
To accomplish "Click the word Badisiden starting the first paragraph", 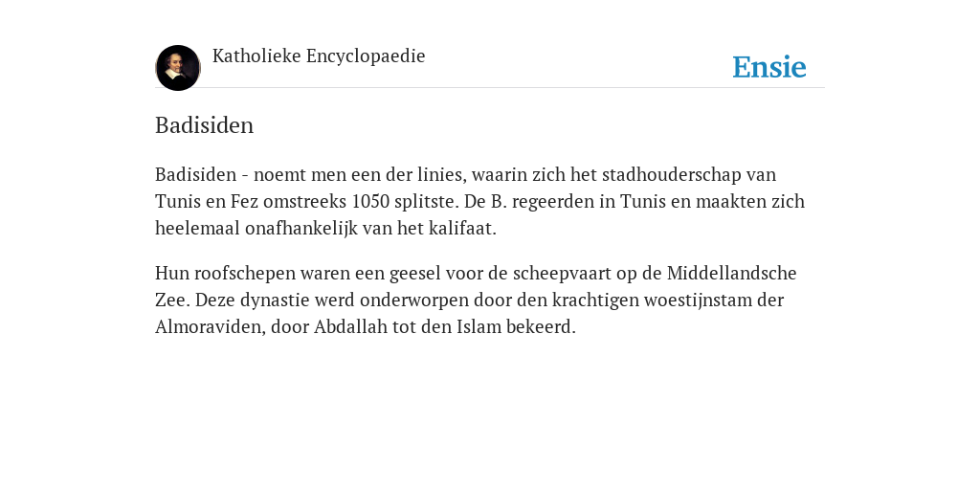I will [x=195, y=174].
